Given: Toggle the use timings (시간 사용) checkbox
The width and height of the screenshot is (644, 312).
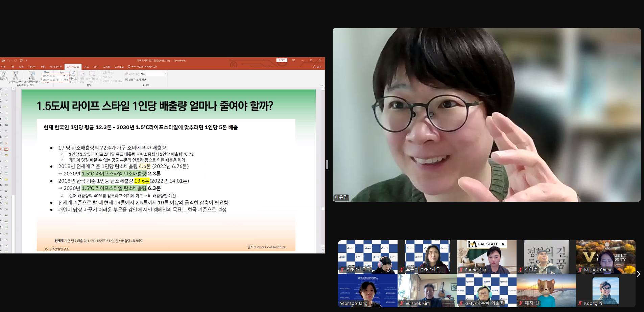Looking at the screenshot, I should [100, 77].
